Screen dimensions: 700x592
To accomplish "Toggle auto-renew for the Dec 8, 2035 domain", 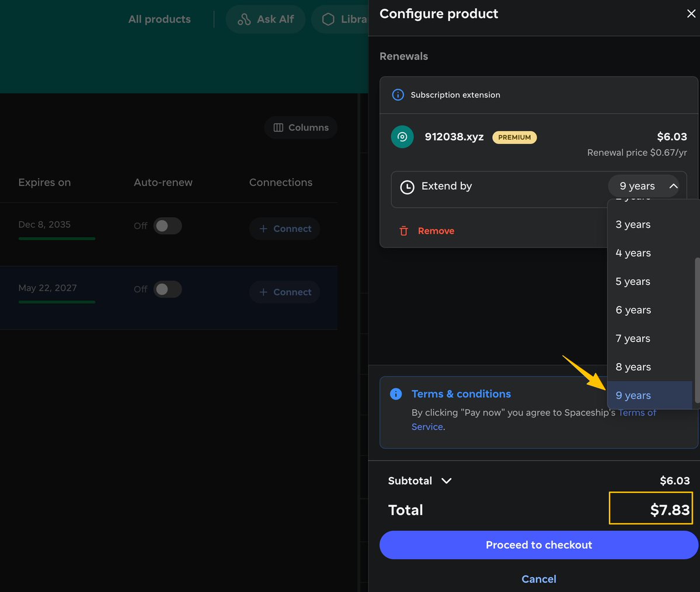I will pos(168,226).
